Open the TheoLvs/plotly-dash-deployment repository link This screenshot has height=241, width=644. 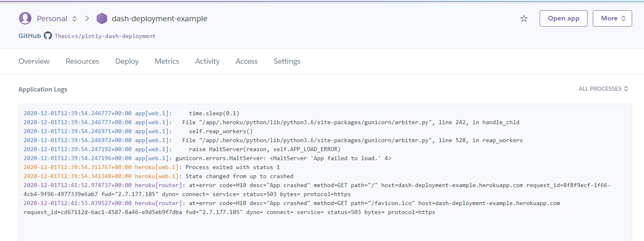105,36
